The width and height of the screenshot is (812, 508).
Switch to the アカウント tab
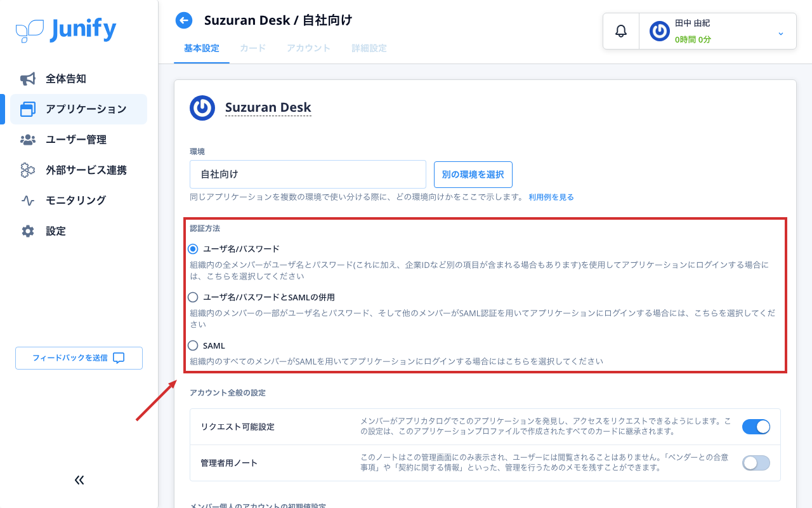click(x=308, y=48)
